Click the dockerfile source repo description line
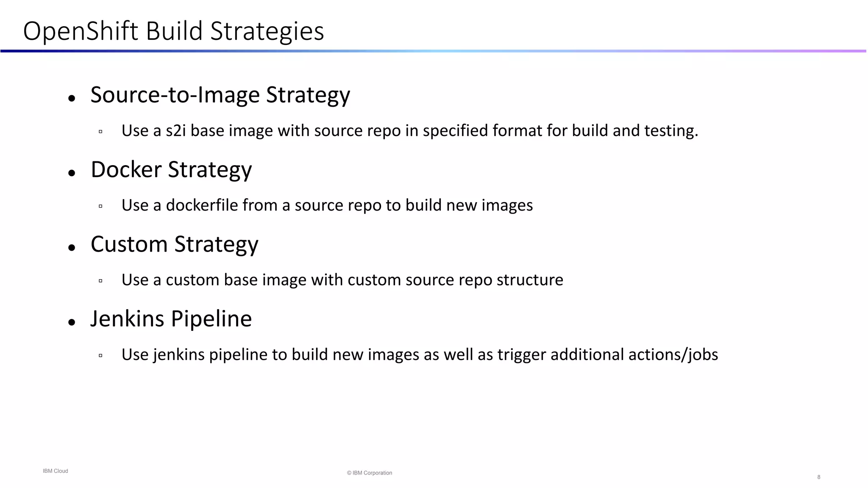The image size is (868, 488). (x=327, y=205)
